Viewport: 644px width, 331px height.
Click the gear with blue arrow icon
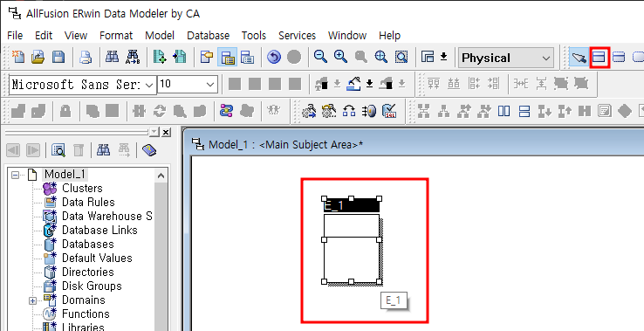[x=309, y=111]
